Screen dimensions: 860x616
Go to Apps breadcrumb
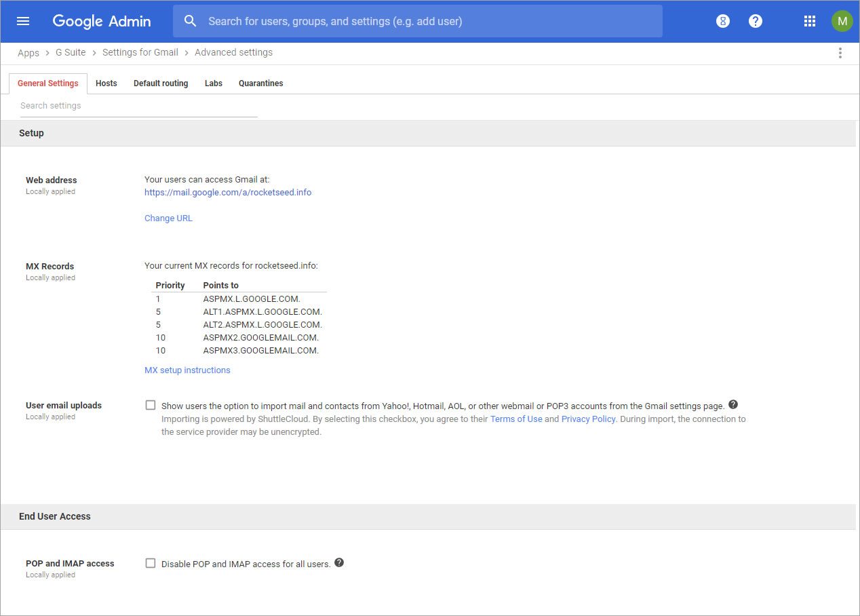(28, 52)
